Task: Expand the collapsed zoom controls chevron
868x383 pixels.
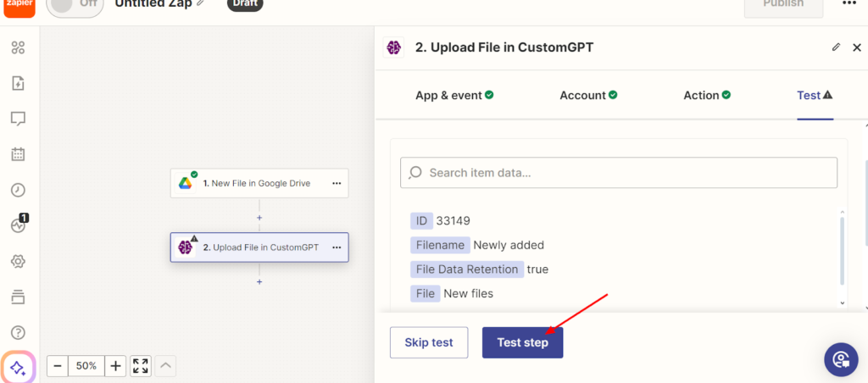Action: tap(166, 366)
